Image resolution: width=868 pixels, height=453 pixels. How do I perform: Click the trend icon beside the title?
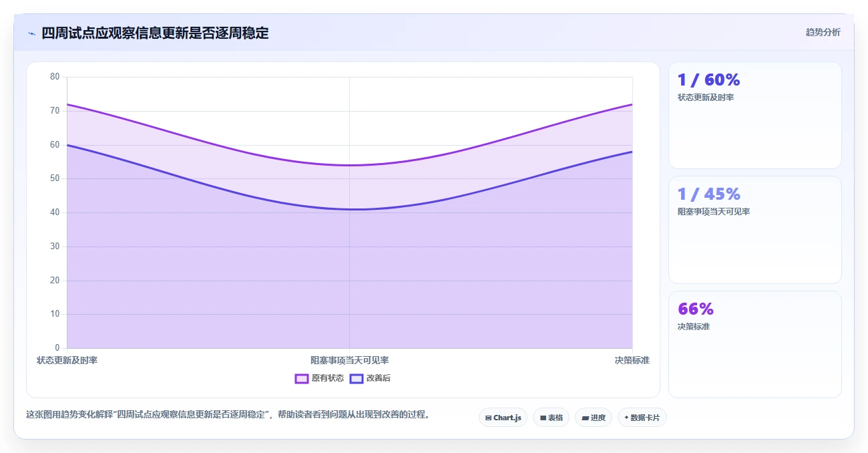point(31,33)
